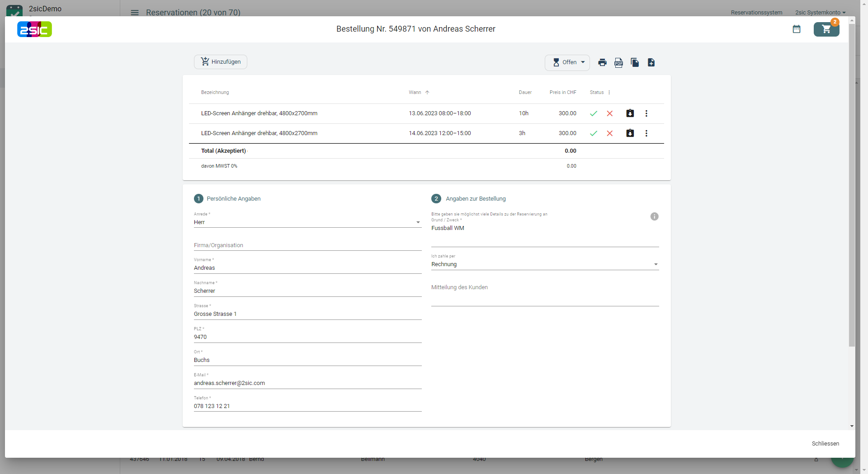Open the calendar icon in header
This screenshot has width=868, height=474.
[x=797, y=29]
